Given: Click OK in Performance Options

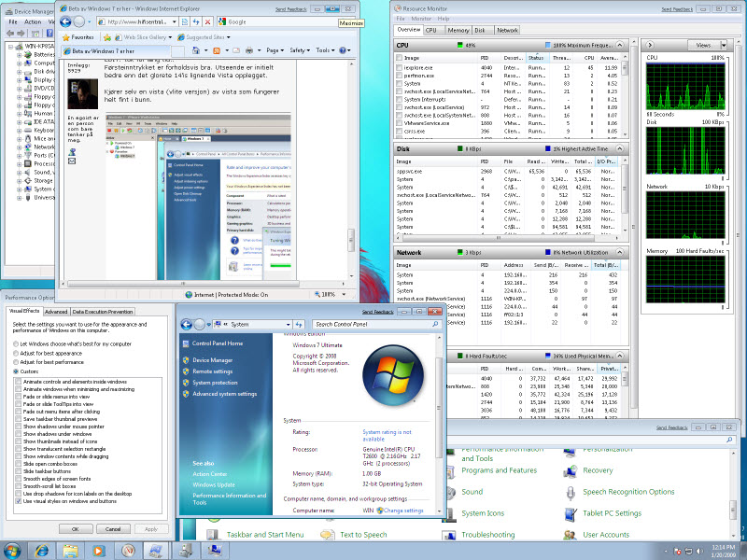Looking at the screenshot, I should point(76,529).
